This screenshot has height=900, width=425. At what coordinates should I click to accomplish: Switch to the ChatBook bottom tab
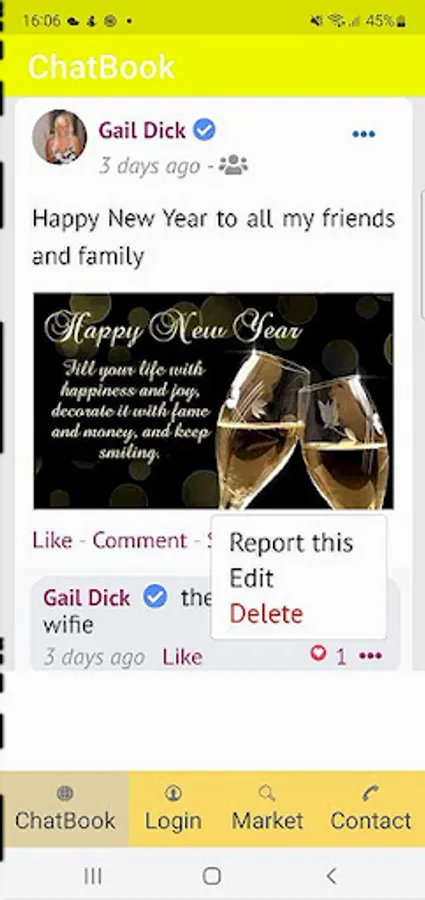(x=64, y=809)
